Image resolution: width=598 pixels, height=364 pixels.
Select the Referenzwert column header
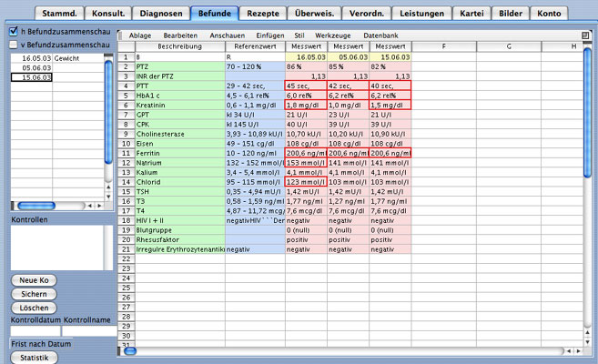pos(255,46)
